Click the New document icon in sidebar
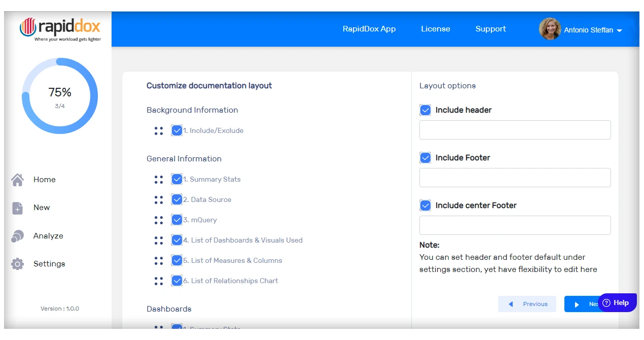The image size is (644, 340). (18, 208)
